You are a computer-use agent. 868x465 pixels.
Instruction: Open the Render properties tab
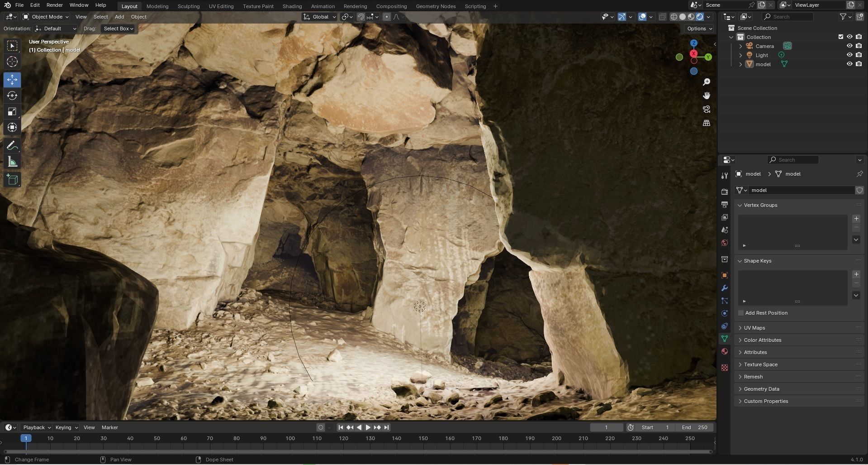tap(725, 192)
